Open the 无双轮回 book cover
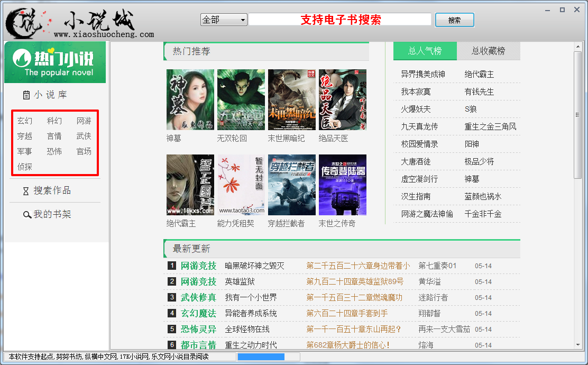 click(241, 99)
